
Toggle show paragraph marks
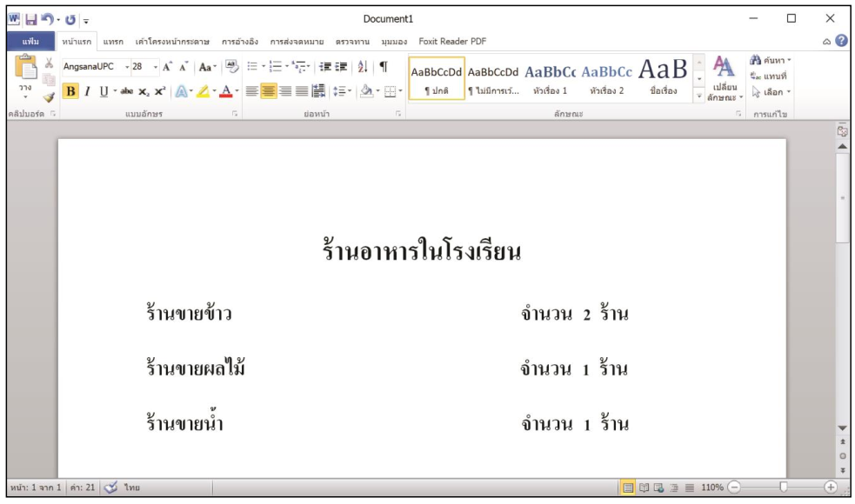384,67
